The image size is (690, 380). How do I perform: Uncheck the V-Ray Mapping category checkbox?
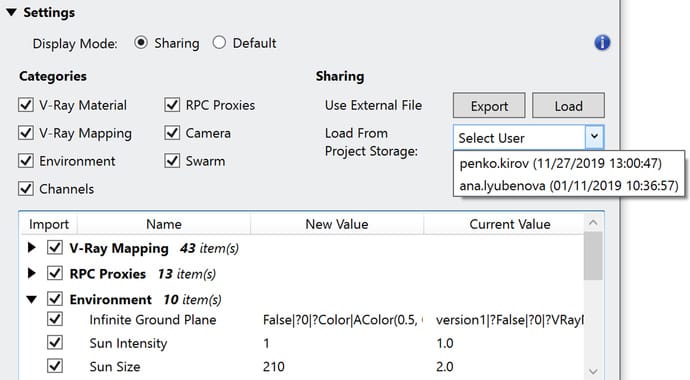[x=26, y=132]
